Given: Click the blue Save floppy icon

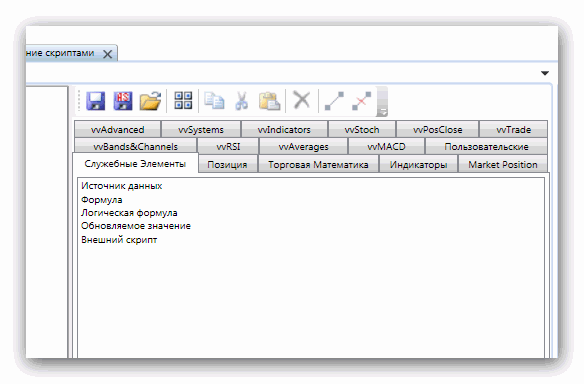Looking at the screenshot, I should point(95,101).
